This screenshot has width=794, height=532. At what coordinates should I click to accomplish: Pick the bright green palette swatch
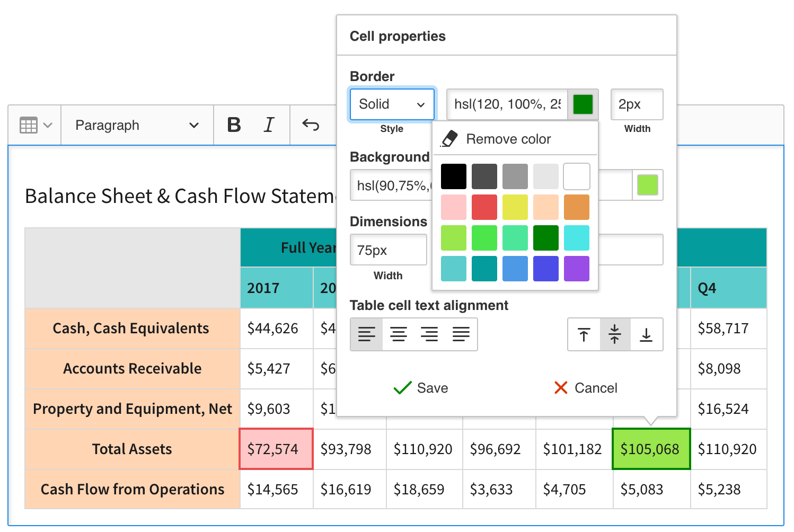pos(484,238)
